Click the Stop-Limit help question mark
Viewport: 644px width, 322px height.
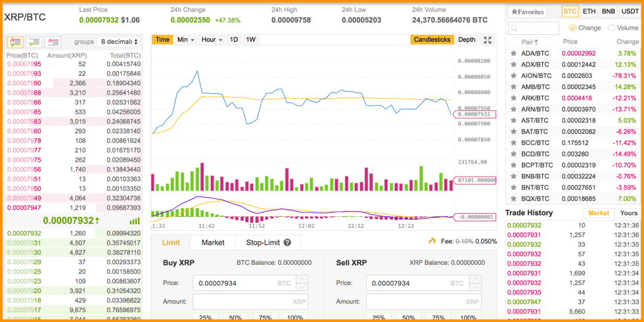click(x=287, y=242)
